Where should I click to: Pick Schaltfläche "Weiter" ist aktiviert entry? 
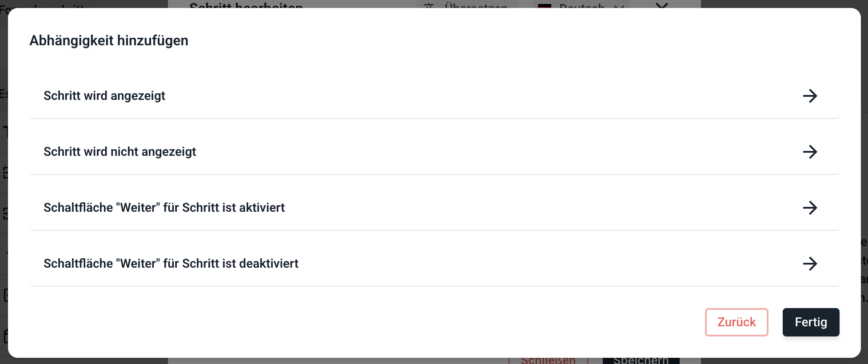(x=434, y=208)
